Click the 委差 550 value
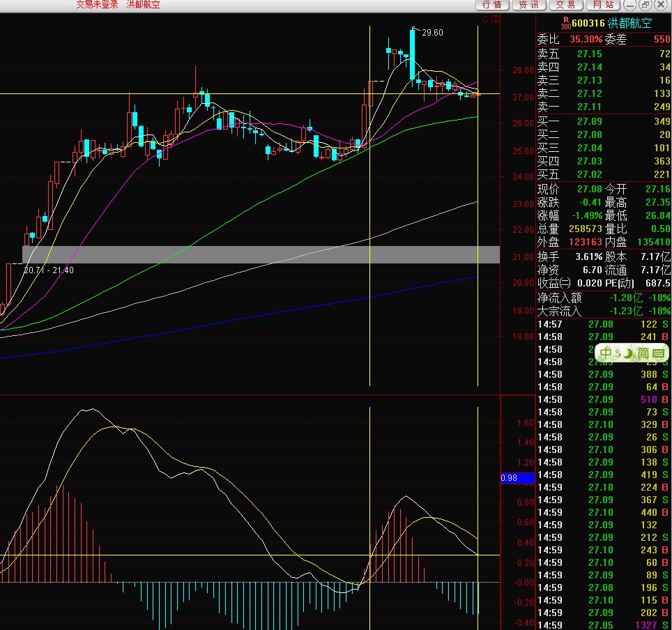This screenshot has width=672, height=630. pos(662,40)
